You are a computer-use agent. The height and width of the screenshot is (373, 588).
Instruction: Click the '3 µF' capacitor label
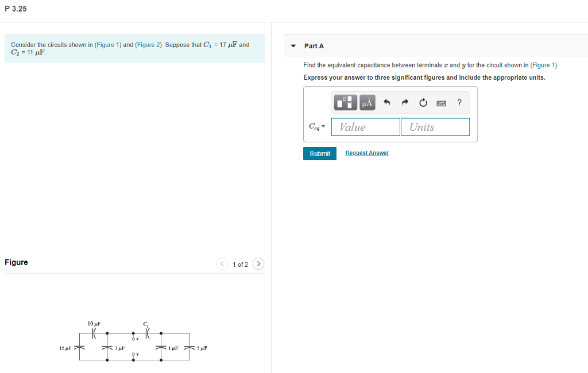pos(119,348)
